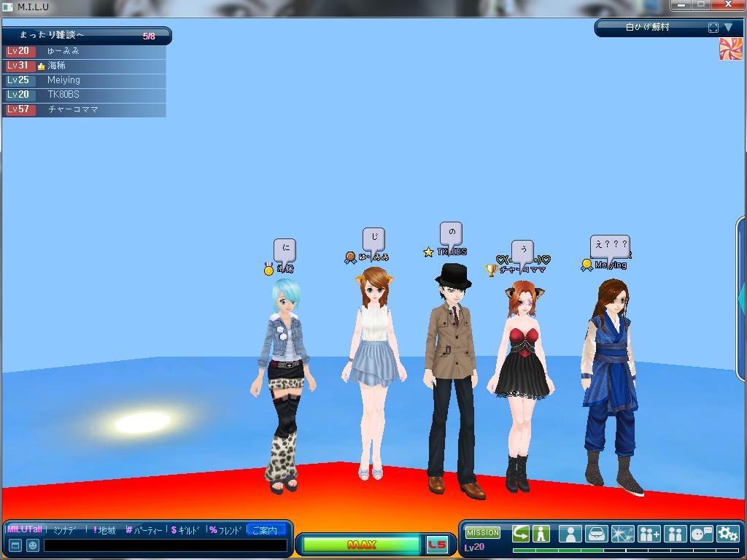Expand the 白ひげ鯨村 location dropdown arrow
This screenshot has width=747, height=560.
[x=728, y=28]
